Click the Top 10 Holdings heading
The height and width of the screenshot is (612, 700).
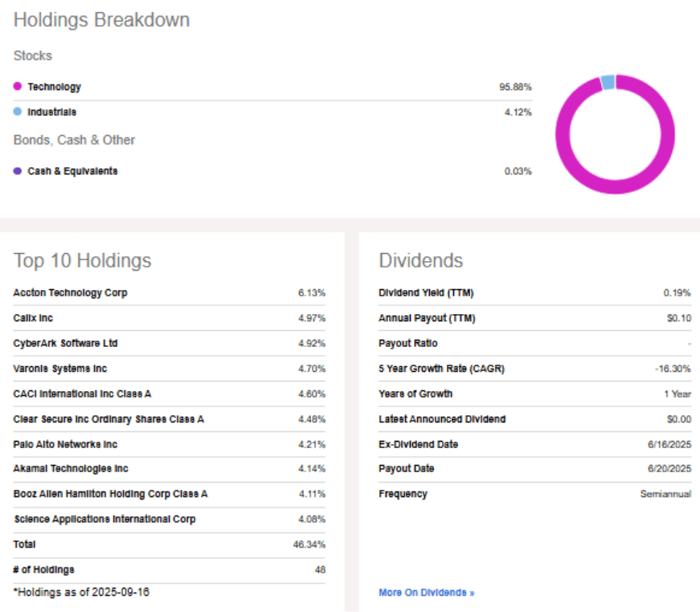(x=82, y=261)
